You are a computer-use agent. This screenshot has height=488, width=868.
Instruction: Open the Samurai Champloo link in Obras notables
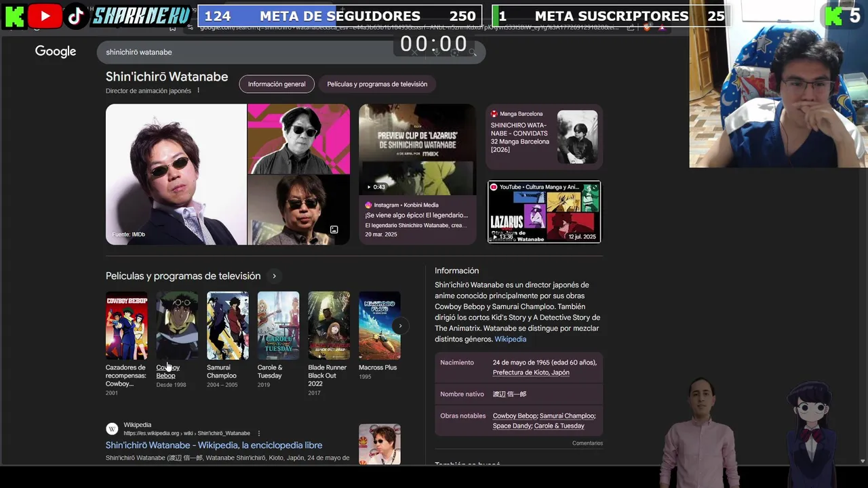coord(568,415)
